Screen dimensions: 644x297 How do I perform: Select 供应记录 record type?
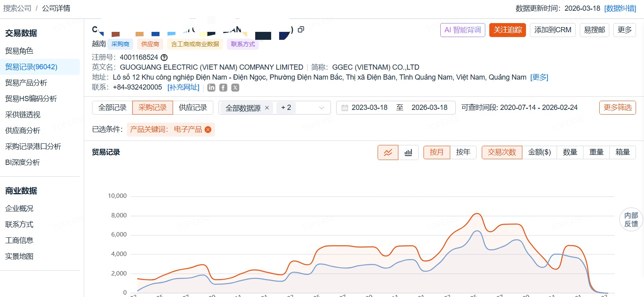coord(193,108)
